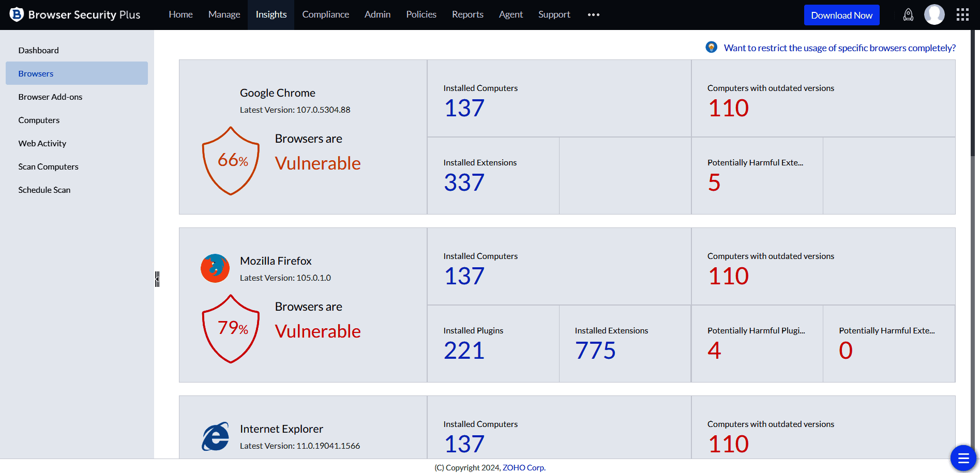Image resolution: width=980 pixels, height=473 pixels.
Task: Expand the three-dots more menu
Action: coord(594,15)
